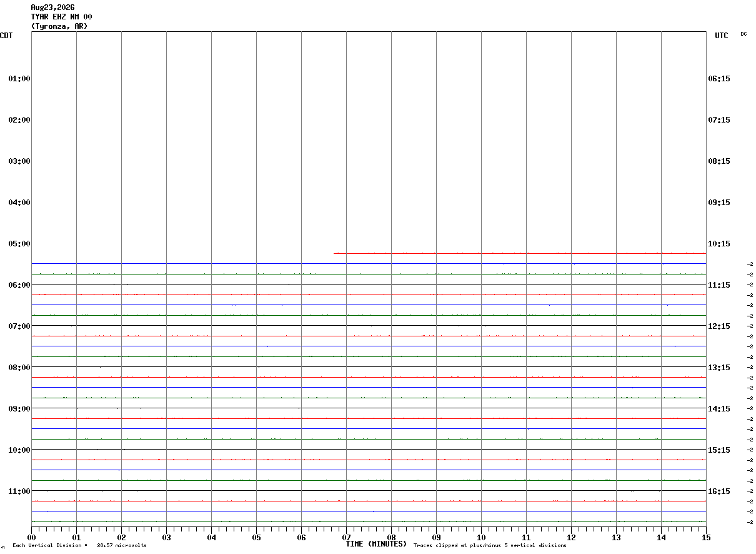
Task: Click the small DC label at top right
Action: coord(744,34)
